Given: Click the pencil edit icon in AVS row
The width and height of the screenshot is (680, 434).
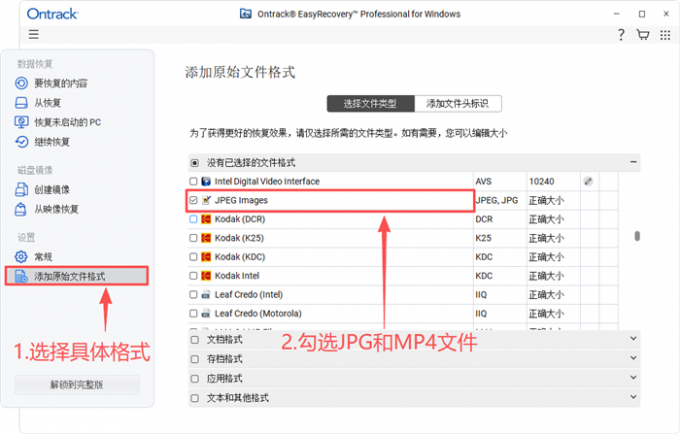Looking at the screenshot, I should click(588, 181).
